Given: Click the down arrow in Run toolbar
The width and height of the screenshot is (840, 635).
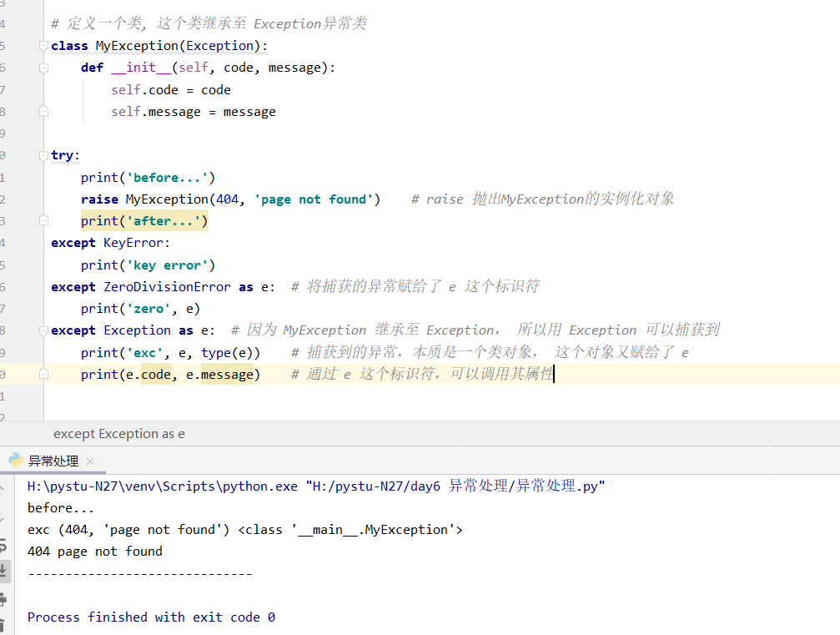Looking at the screenshot, I should [3, 517].
